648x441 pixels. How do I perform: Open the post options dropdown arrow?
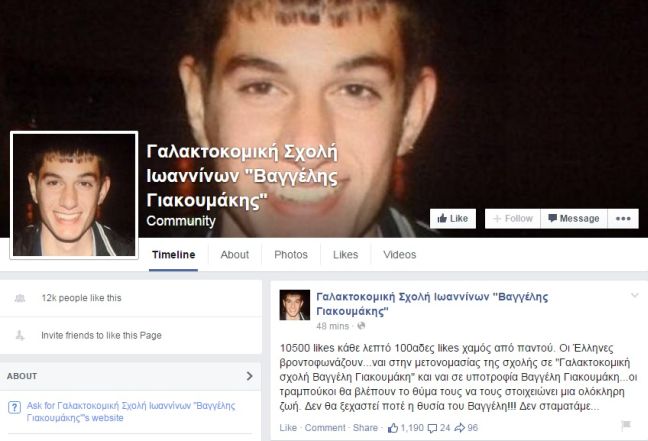634,295
